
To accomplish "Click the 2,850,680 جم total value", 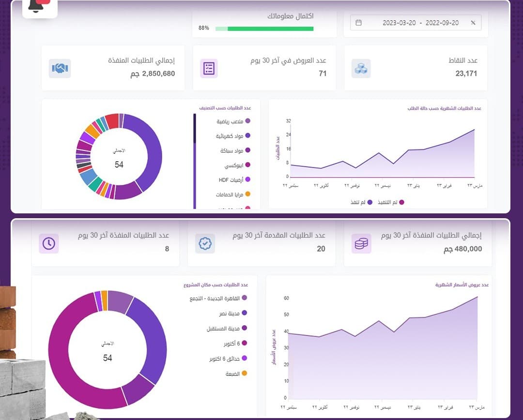I will coord(153,74).
